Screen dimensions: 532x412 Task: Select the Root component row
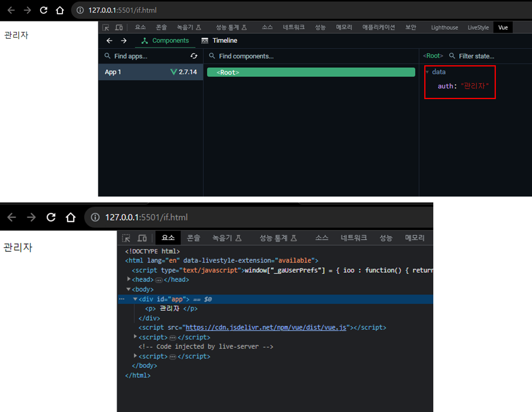(x=311, y=72)
